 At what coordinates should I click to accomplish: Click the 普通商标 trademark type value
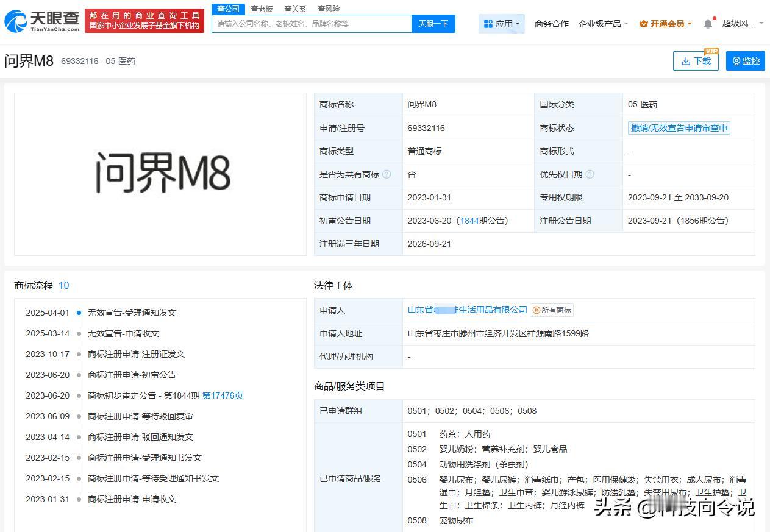(x=424, y=151)
